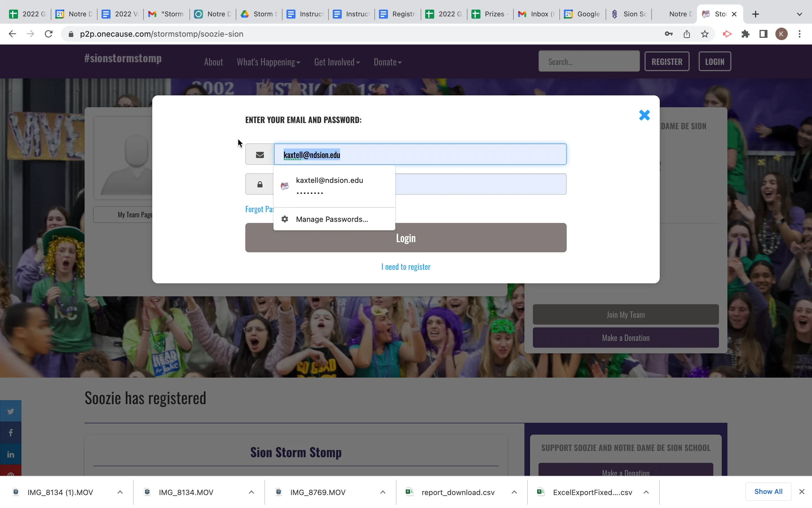Open the saved passwords key icon

click(668, 34)
